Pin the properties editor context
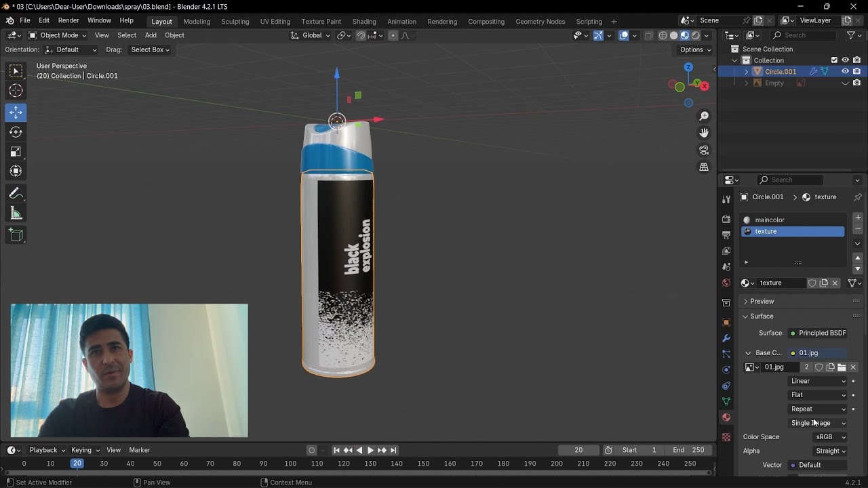 coord(857,197)
